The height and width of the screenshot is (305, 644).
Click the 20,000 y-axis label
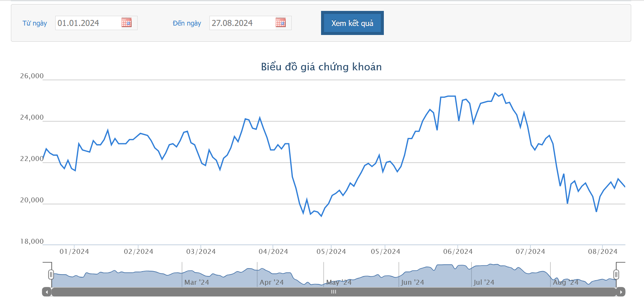coord(32,200)
